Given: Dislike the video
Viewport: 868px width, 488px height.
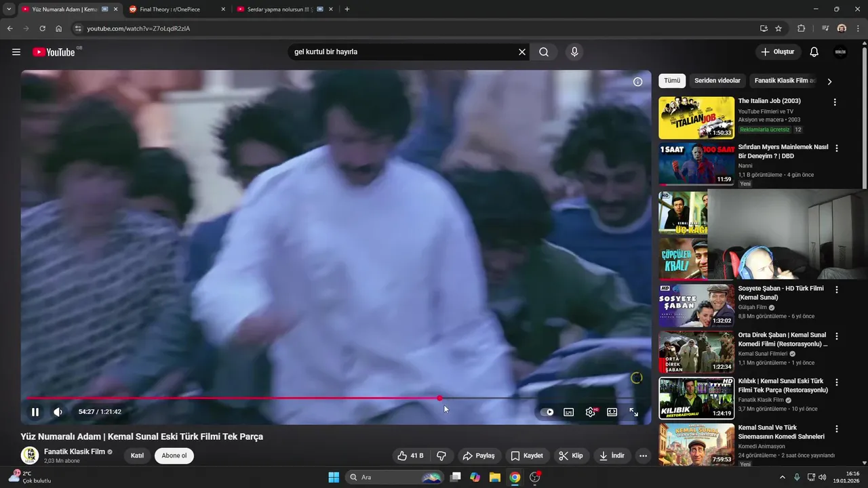Looking at the screenshot, I should click(441, 455).
